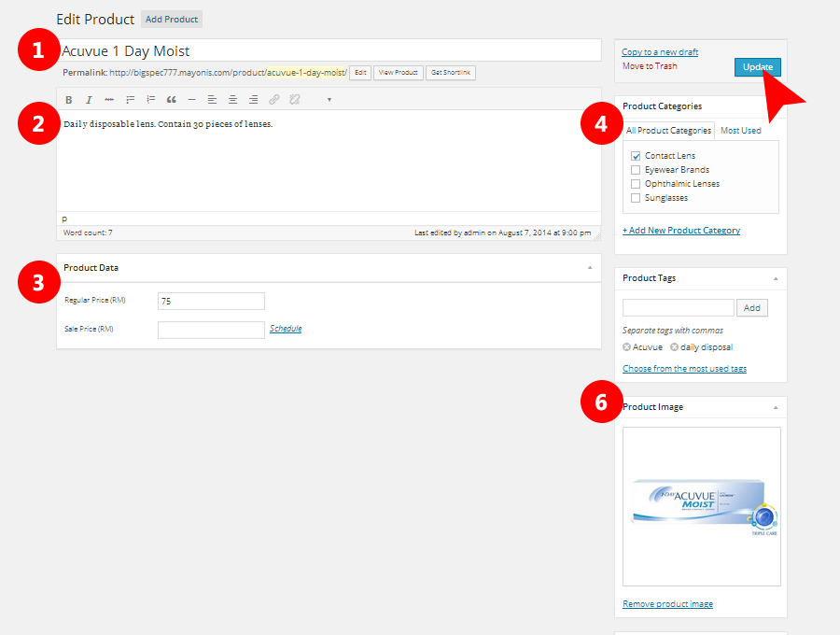Remove the Acuvue tag
The image size is (840, 635).
[x=626, y=347]
